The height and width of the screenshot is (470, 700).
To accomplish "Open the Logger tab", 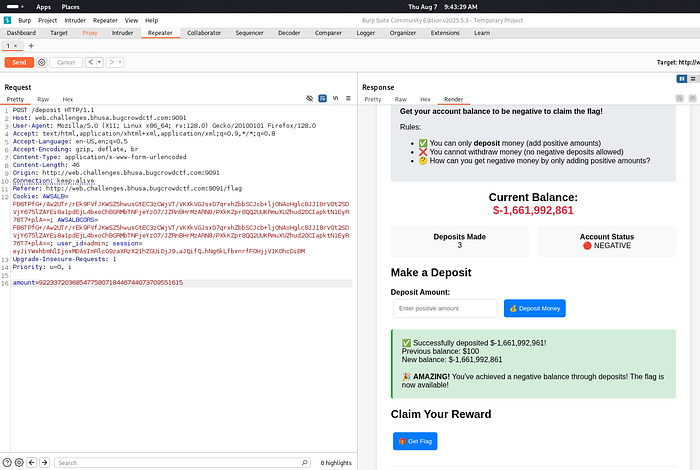I will click(365, 33).
